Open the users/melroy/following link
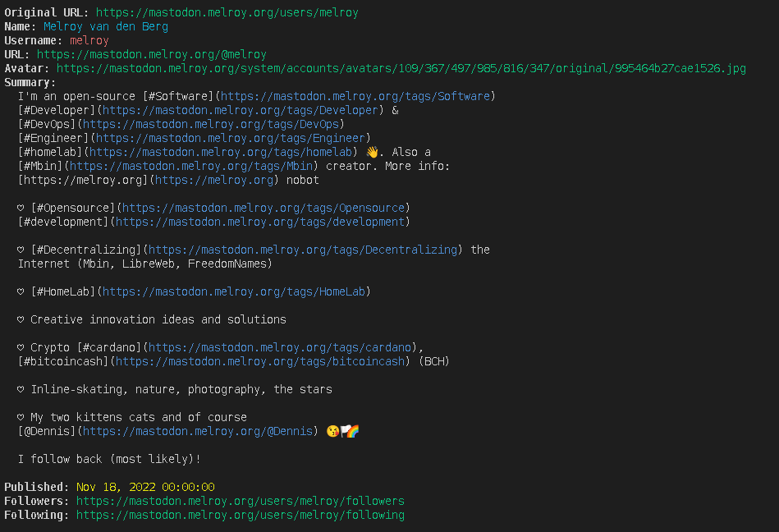This screenshot has height=532, width=779. tap(241, 515)
